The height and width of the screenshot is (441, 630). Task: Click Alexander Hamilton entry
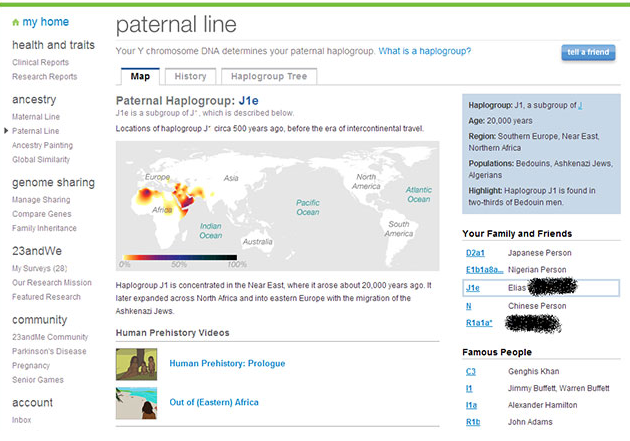pos(542,405)
